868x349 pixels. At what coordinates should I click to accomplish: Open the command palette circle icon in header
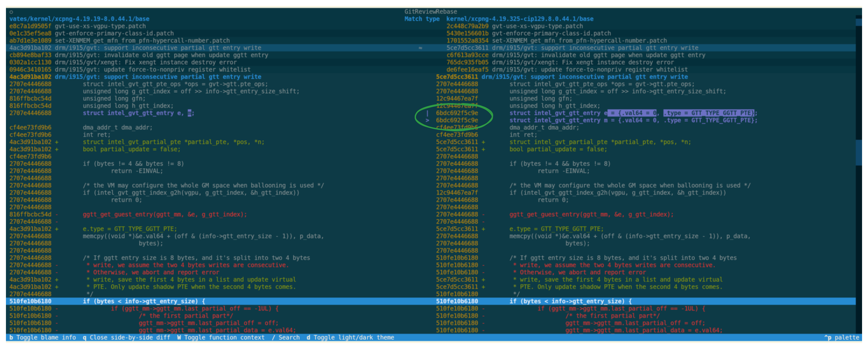[x=11, y=12]
